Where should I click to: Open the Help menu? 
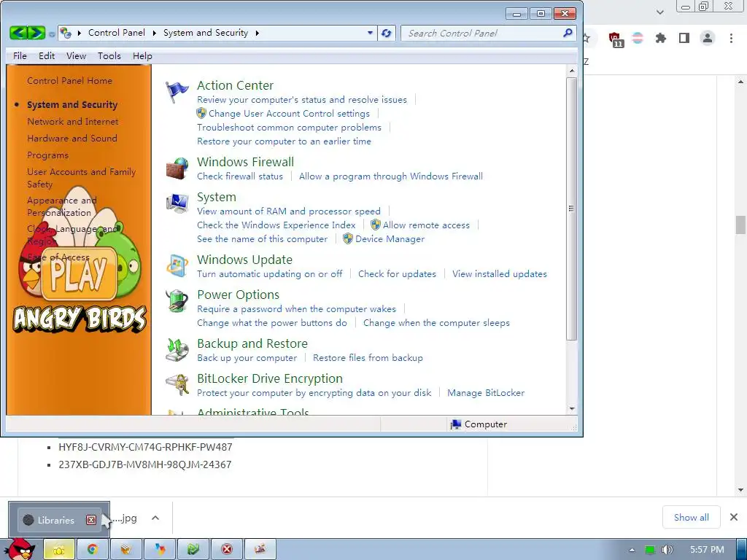click(x=142, y=55)
